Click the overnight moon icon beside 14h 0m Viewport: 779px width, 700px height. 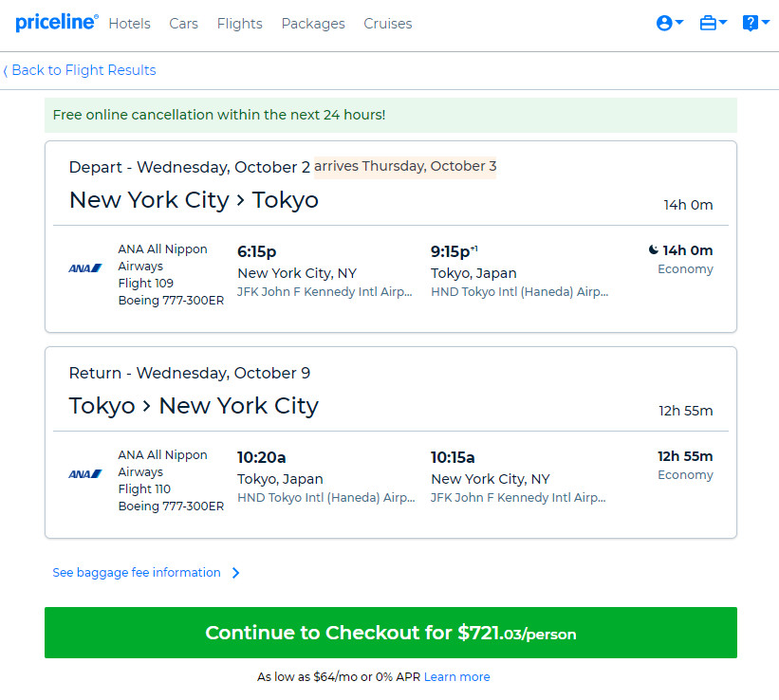click(x=654, y=249)
